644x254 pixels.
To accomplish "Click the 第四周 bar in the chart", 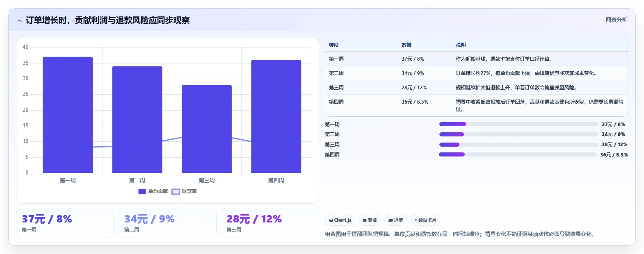I will point(276,116).
